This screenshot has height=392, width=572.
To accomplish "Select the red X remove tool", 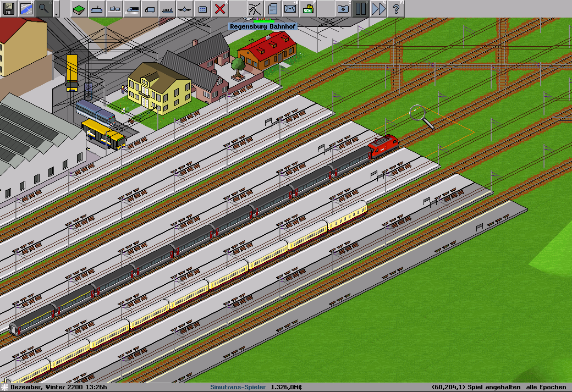I will (220, 8).
